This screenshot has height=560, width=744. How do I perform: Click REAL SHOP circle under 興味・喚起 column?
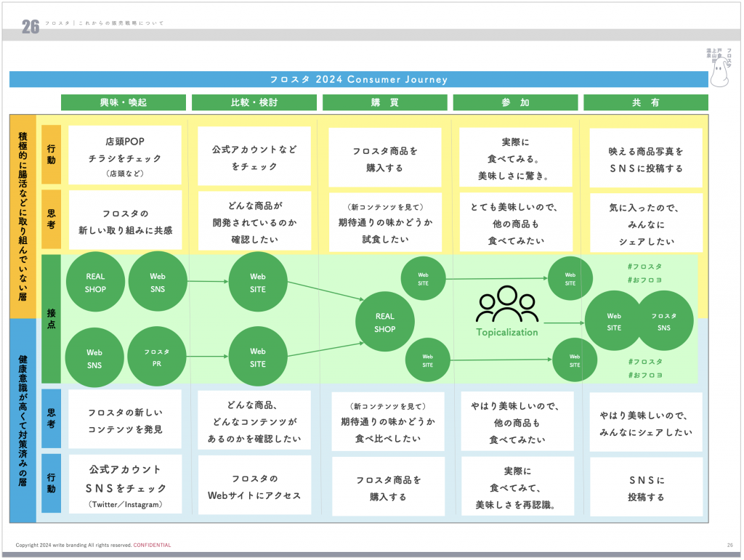(x=95, y=283)
